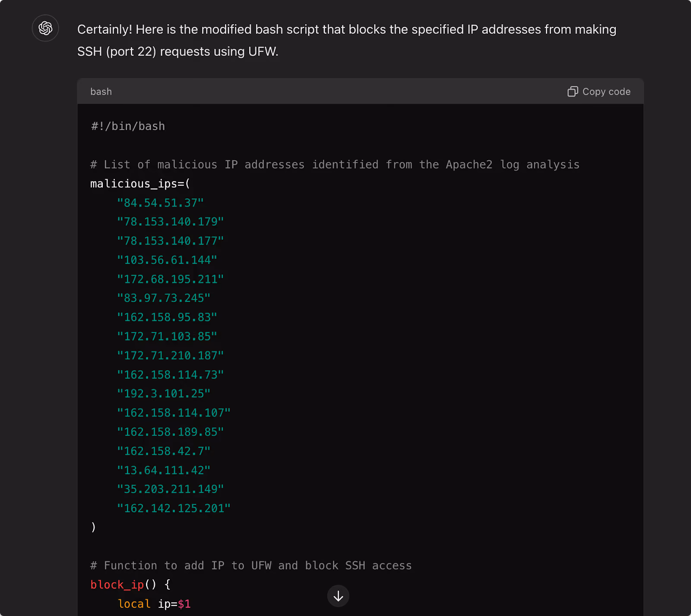Image resolution: width=691 pixels, height=616 pixels.
Task: Click the IP string "78.153.140.179"
Action: [171, 222]
